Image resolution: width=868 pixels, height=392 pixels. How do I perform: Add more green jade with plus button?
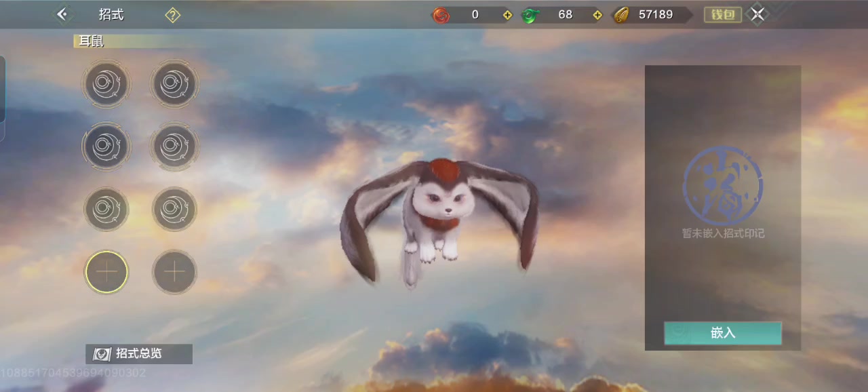[x=597, y=15]
